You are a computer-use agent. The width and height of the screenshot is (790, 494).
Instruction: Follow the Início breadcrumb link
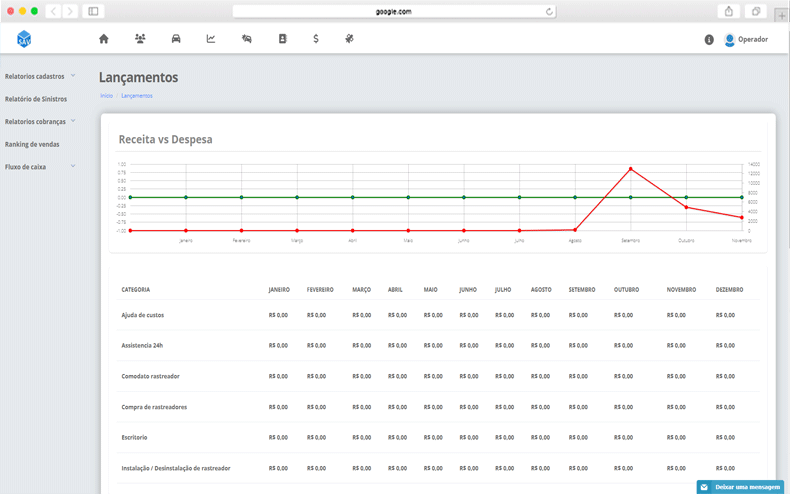[106, 96]
